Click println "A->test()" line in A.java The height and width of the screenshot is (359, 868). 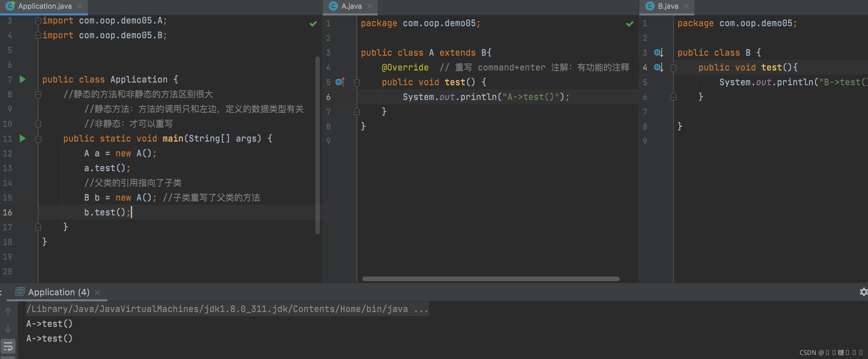(486, 97)
